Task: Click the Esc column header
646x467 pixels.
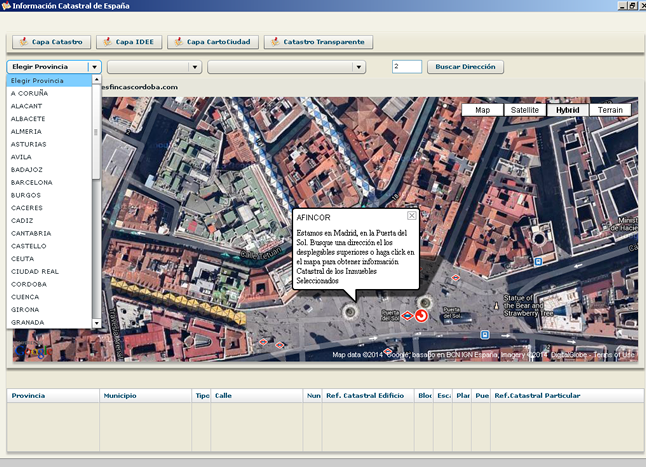Action: coord(443,396)
